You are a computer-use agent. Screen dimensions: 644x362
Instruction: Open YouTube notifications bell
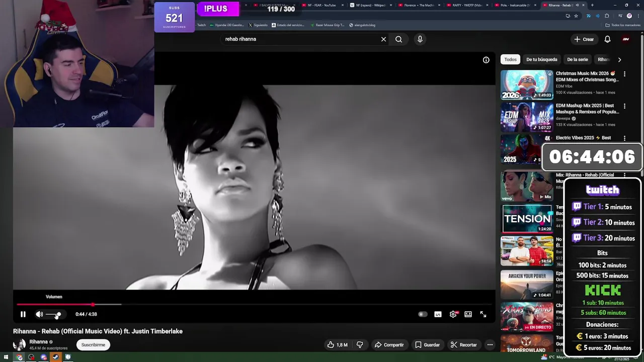pos(607,39)
